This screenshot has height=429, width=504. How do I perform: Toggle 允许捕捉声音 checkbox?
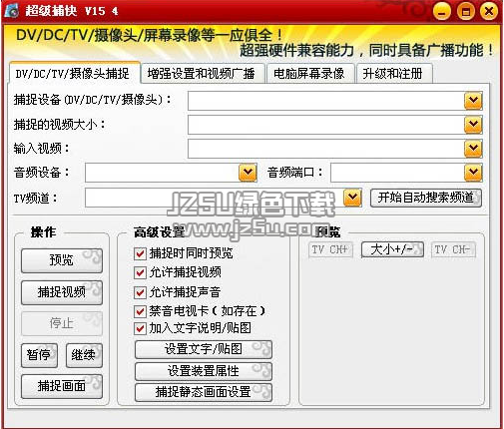click(x=140, y=292)
